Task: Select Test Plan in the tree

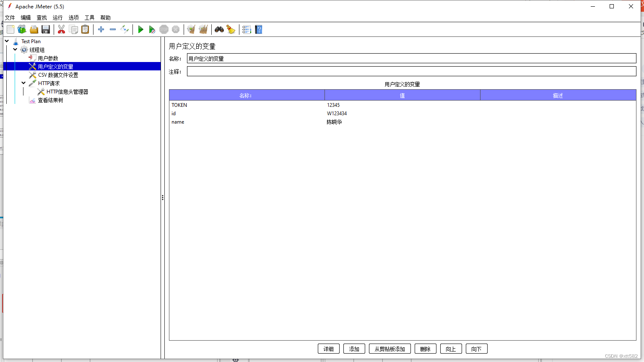Action: pyautogui.click(x=31, y=41)
